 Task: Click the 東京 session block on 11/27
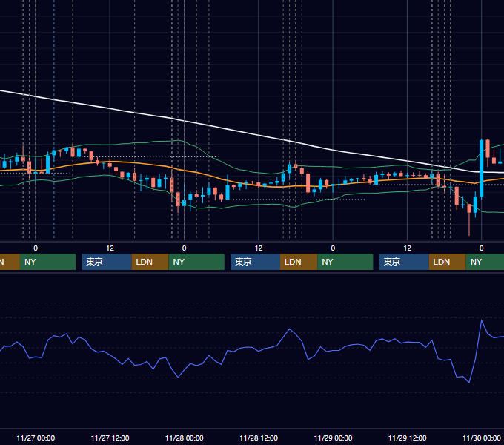(x=107, y=262)
